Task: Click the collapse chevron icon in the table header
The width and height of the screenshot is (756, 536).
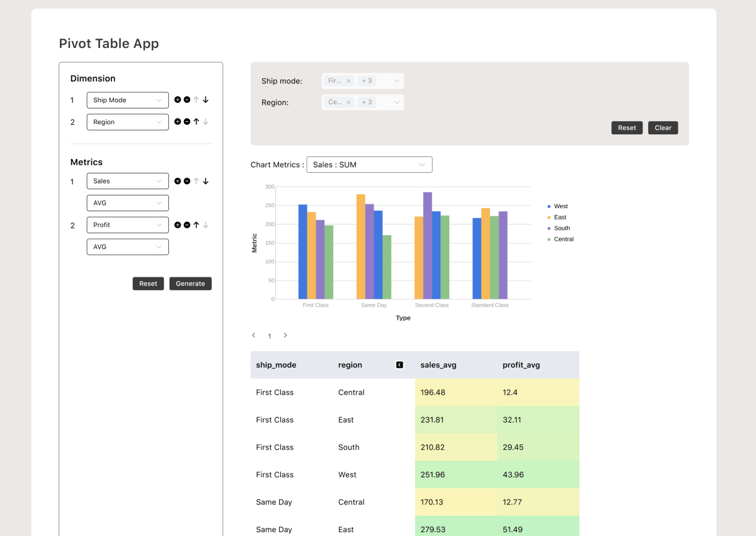Action: [x=400, y=364]
